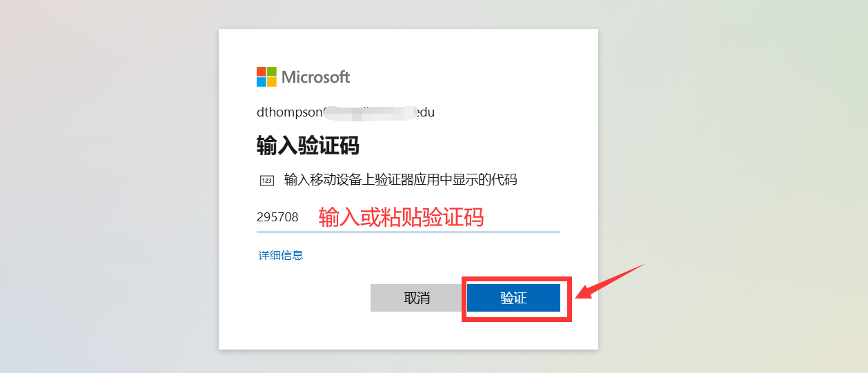Click the Microsoft wordmark text

coord(316,77)
